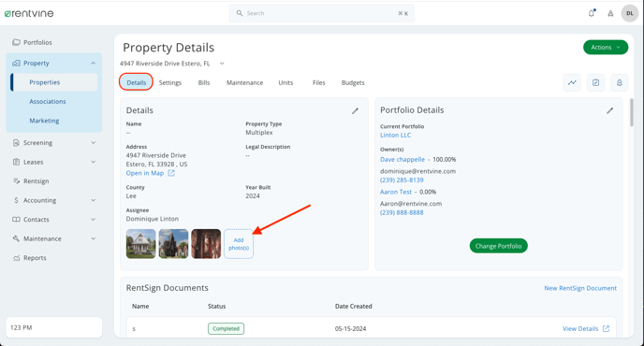The image size is (644, 346).
Task: Expand the Screening sidebar menu
Action: point(94,143)
